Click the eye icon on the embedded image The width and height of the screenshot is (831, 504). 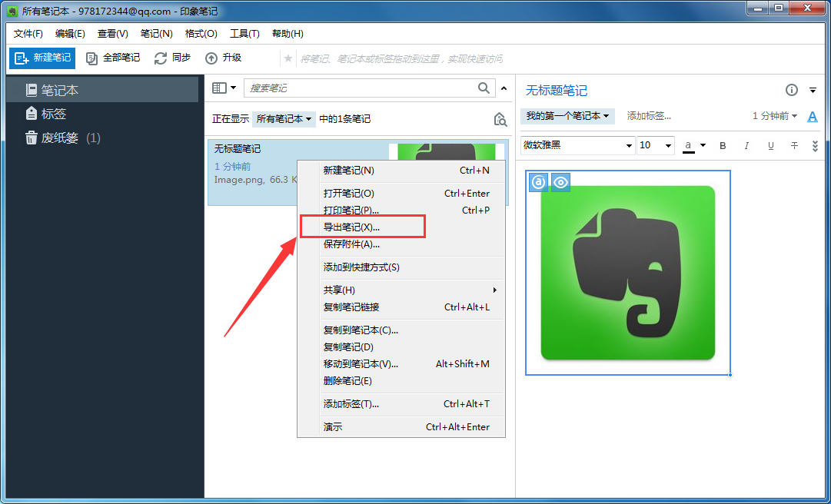pyautogui.click(x=560, y=182)
